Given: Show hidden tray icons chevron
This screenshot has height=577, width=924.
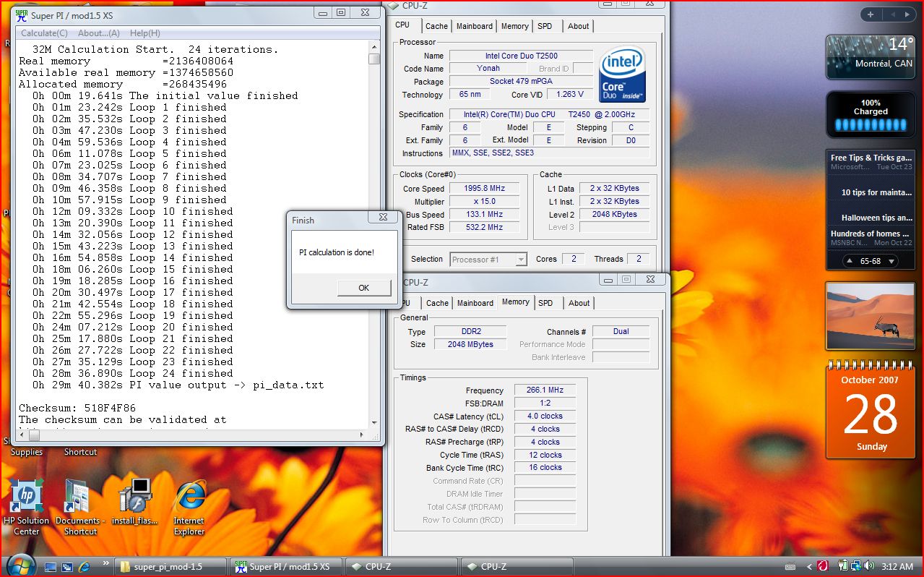Looking at the screenshot, I should (x=809, y=566).
